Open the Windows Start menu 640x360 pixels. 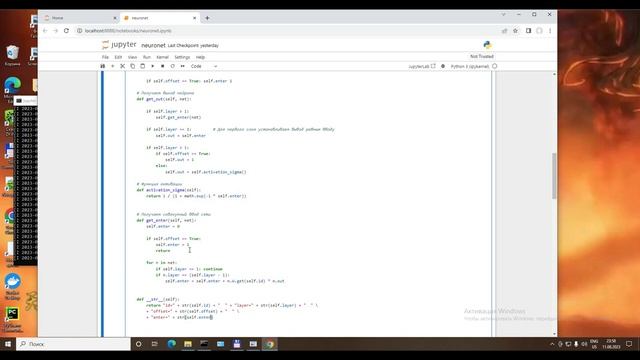pyautogui.click(x=8, y=344)
